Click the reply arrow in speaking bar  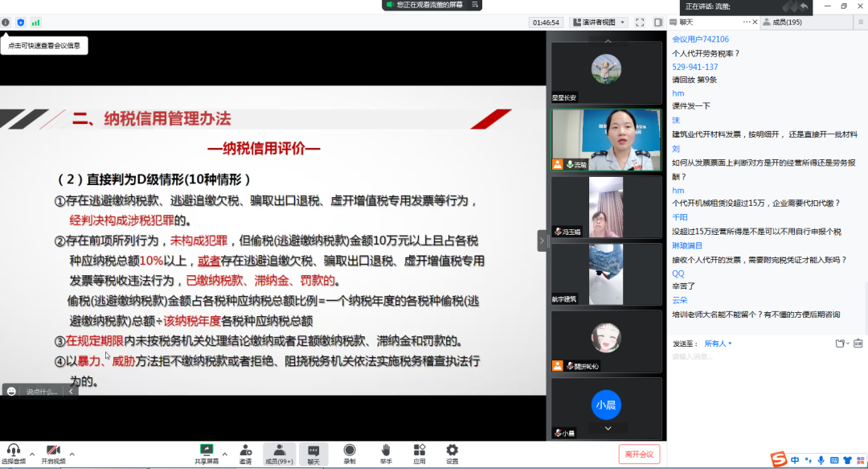[804, 6]
